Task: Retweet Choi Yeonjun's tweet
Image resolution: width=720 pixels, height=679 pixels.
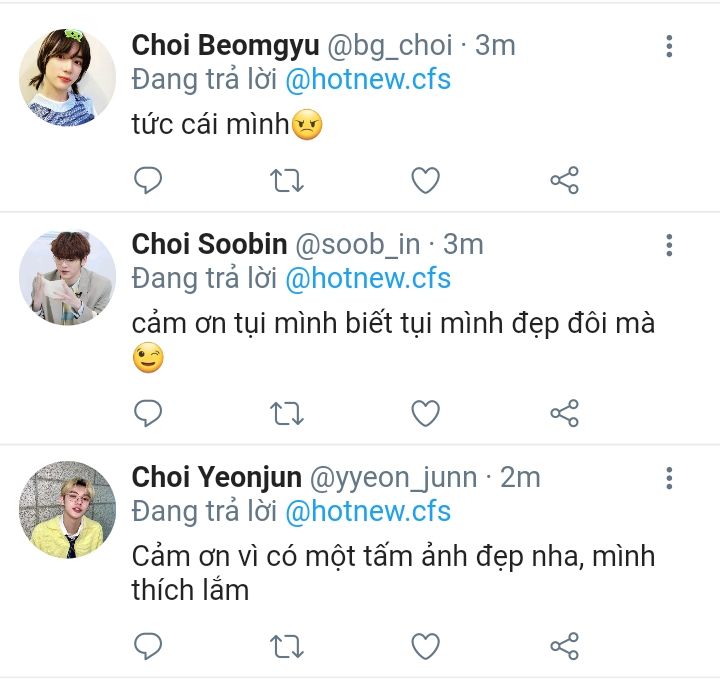Action: point(287,646)
